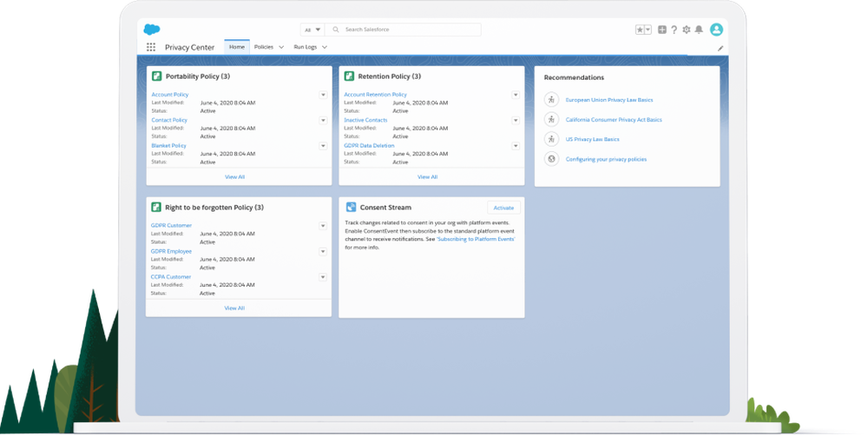Image resolution: width=868 pixels, height=436 pixels.
Task: Click the Configuring your privacy policies globe icon
Action: [x=551, y=159]
